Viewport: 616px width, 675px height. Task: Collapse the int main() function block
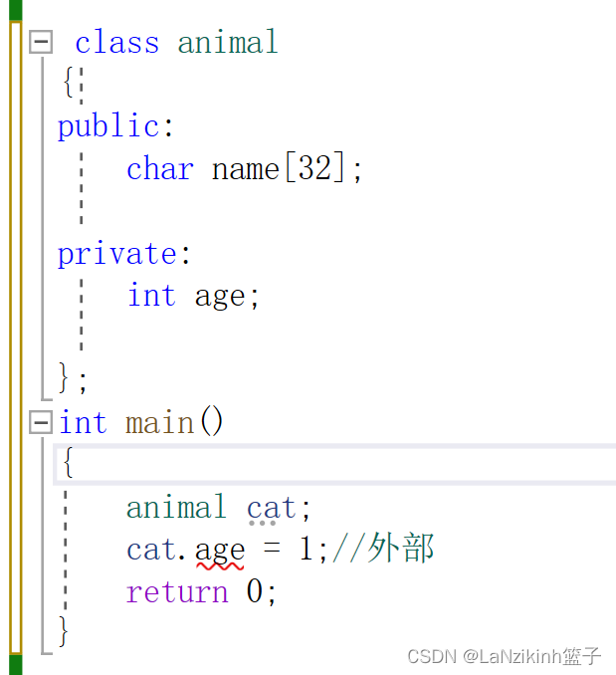(x=41, y=422)
